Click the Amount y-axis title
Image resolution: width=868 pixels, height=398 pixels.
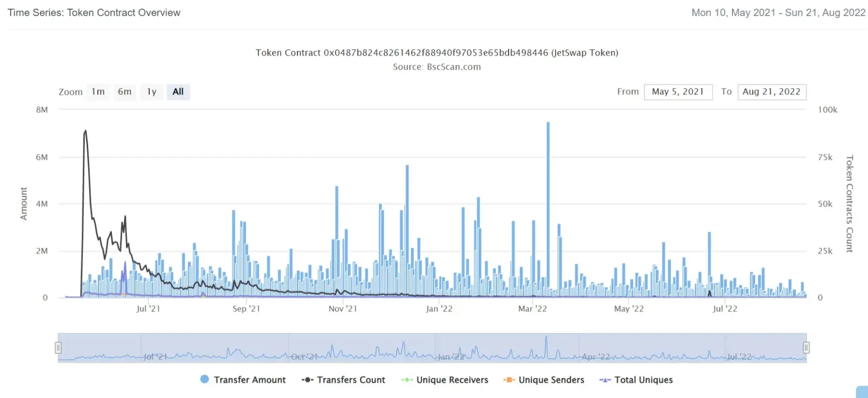click(24, 204)
